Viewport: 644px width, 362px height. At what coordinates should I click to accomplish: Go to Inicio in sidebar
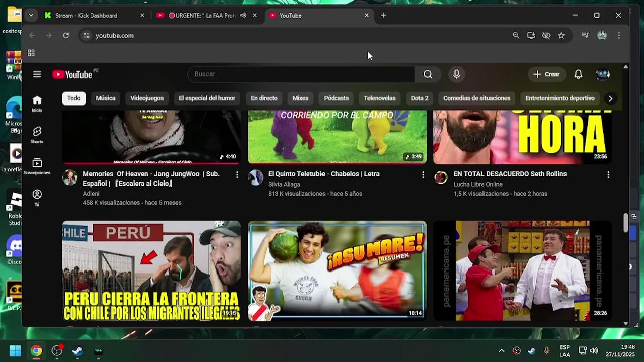37,104
